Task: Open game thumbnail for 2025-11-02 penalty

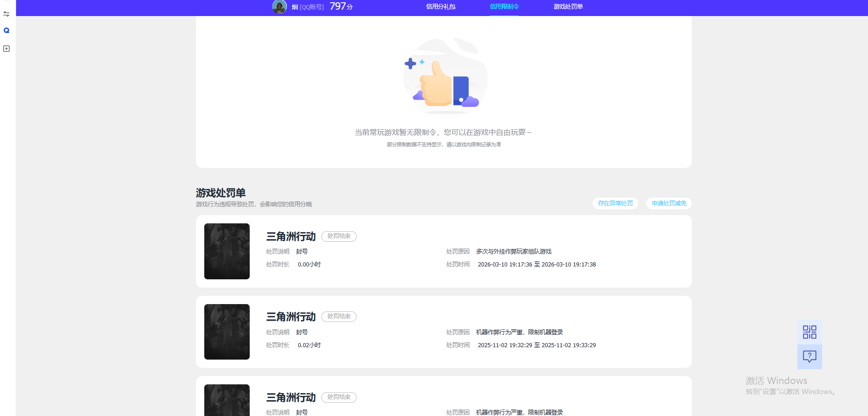Action: pyautogui.click(x=227, y=332)
